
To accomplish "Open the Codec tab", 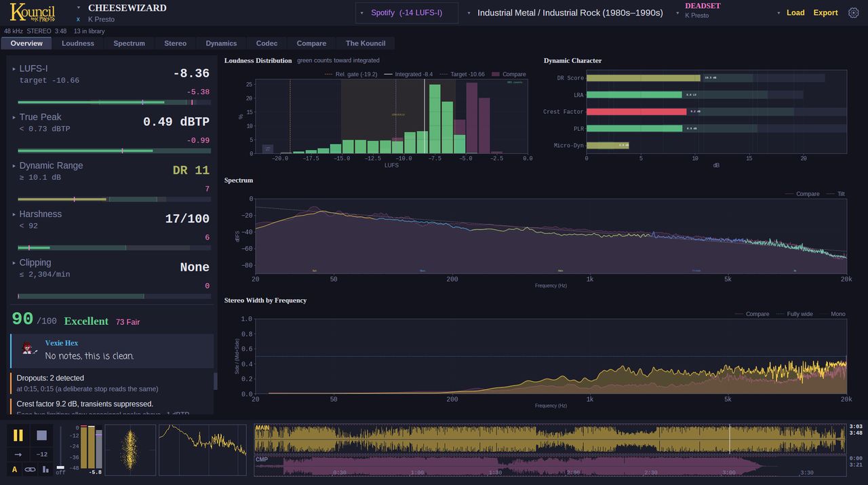I will coord(267,43).
